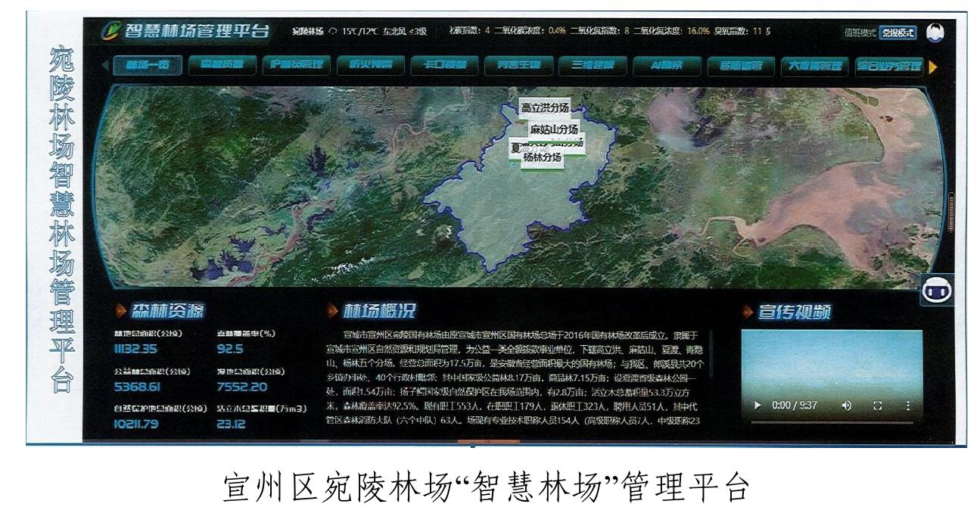Click the weather icon beside 宛陵林场

331,32
